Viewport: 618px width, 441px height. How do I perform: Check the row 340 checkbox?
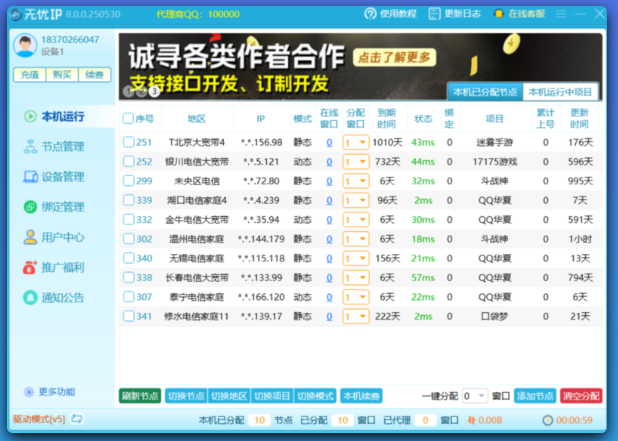tap(128, 258)
